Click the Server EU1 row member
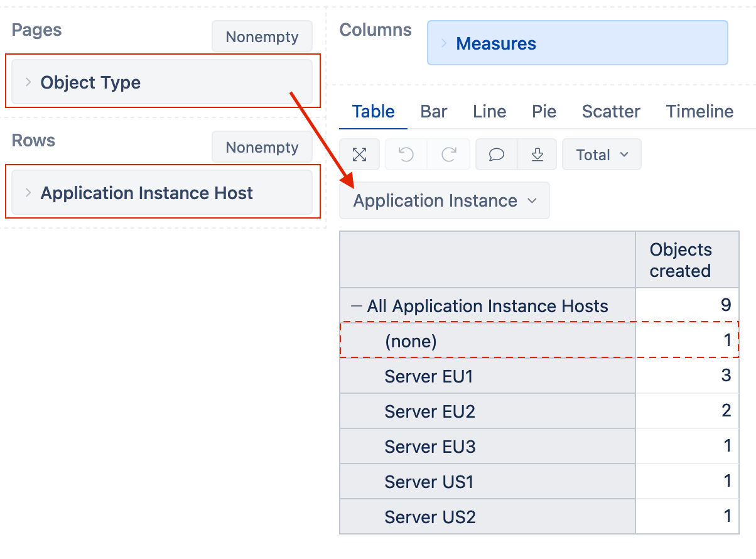The height and width of the screenshot is (559, 756). (x=429, y=377)
